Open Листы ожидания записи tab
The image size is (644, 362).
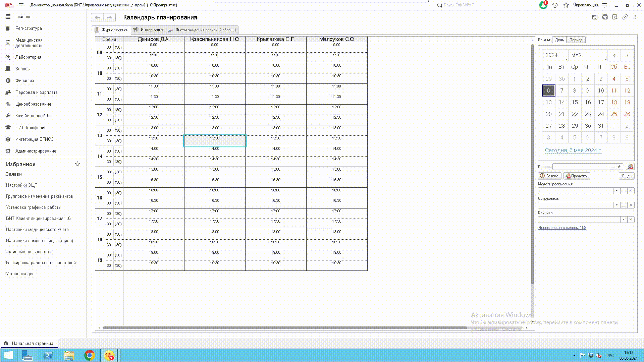203,30
